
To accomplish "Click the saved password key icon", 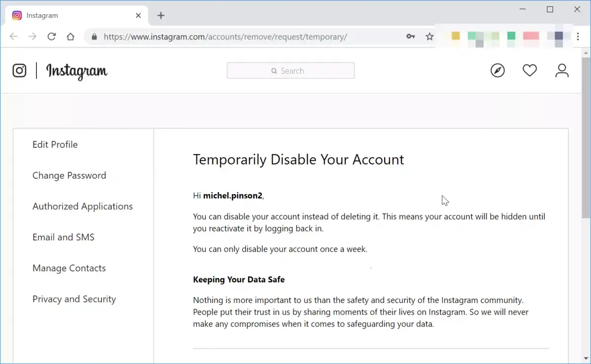I will click(410, 36).
